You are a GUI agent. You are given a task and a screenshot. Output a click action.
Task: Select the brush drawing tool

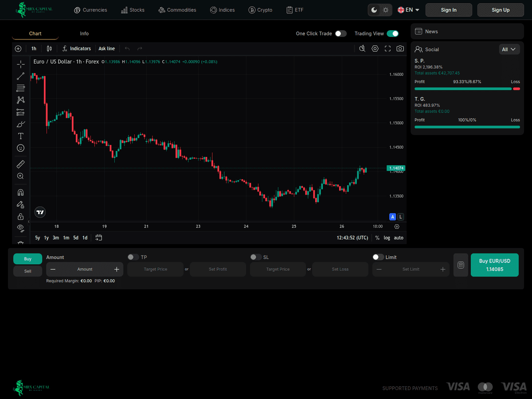[x=20, y=124]
